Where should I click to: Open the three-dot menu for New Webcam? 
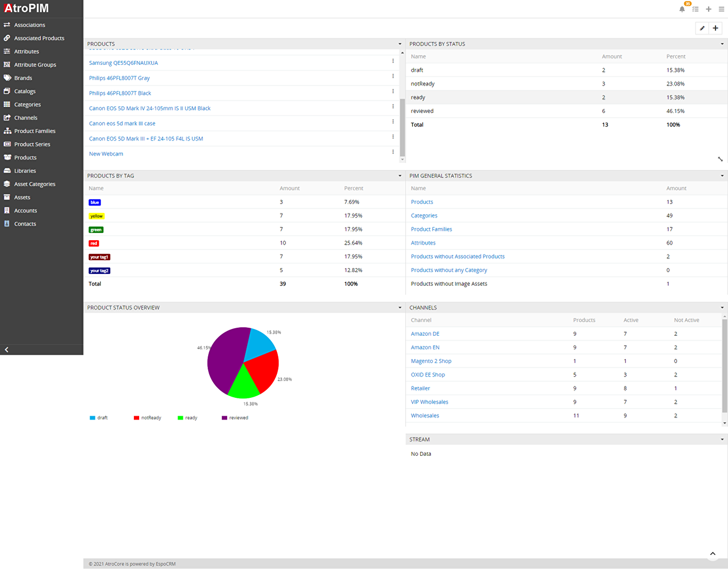393,152
